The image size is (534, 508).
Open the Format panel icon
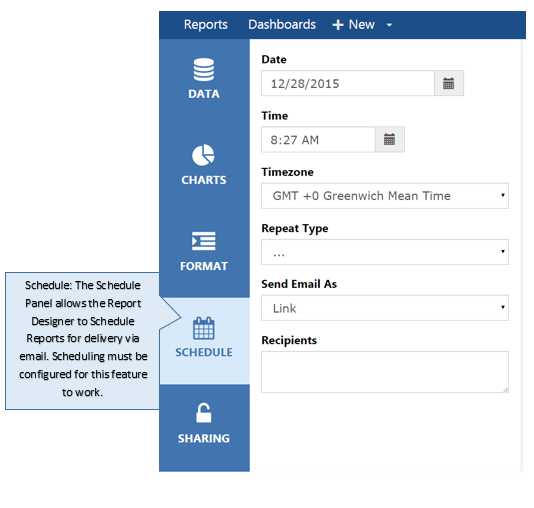pyautogui.click(x=204, y=241)
